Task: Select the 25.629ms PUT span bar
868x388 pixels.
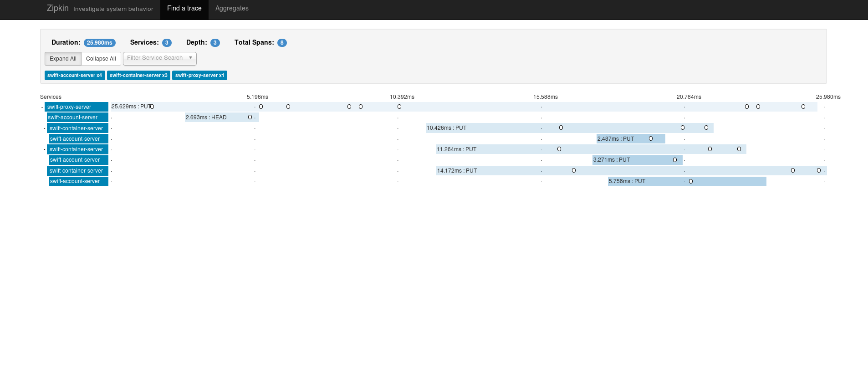Action: 455,107
